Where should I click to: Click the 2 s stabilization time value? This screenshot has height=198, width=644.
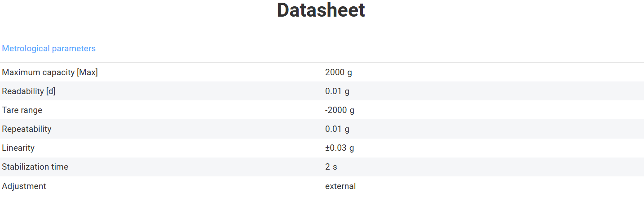331,167
